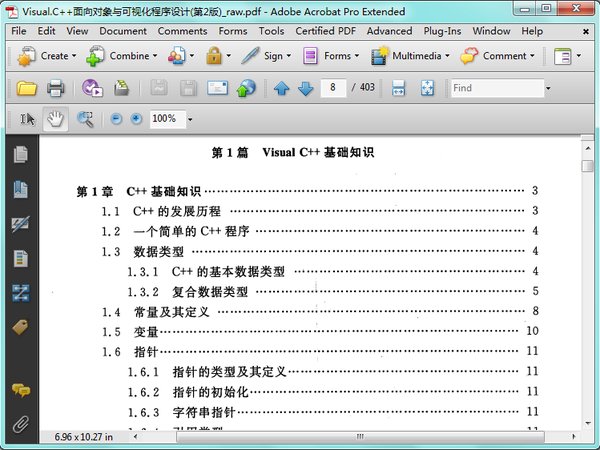Activate the Select text tool
The image size is (600, 450).
27,119
